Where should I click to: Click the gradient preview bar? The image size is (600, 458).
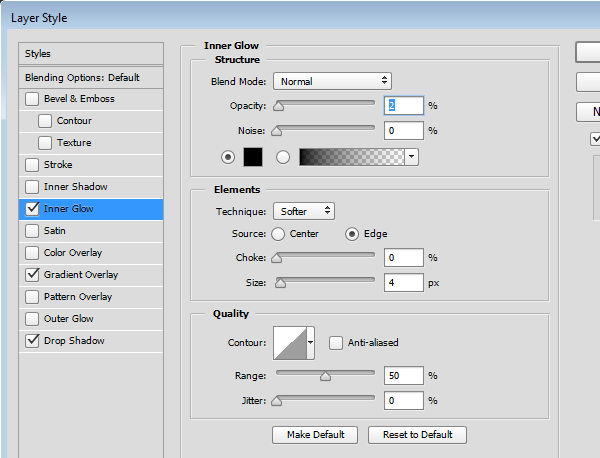pos(351,157)
